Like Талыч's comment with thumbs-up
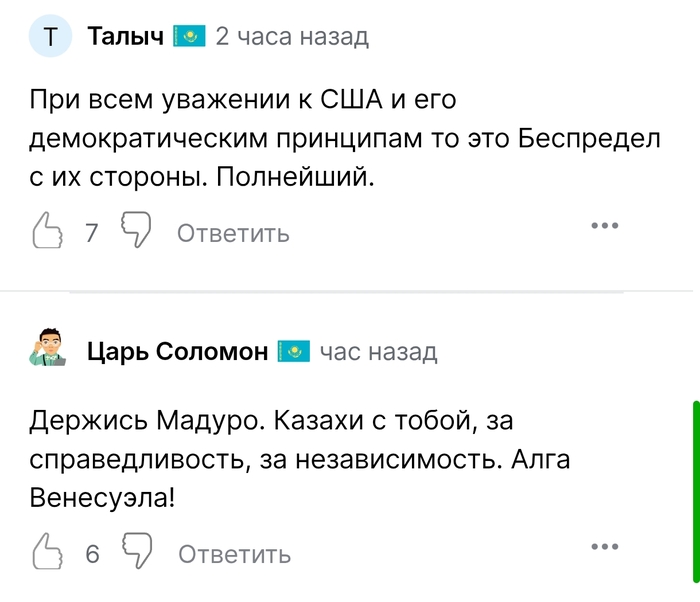This screenshot has height=602, width=700. pos(49,231)
